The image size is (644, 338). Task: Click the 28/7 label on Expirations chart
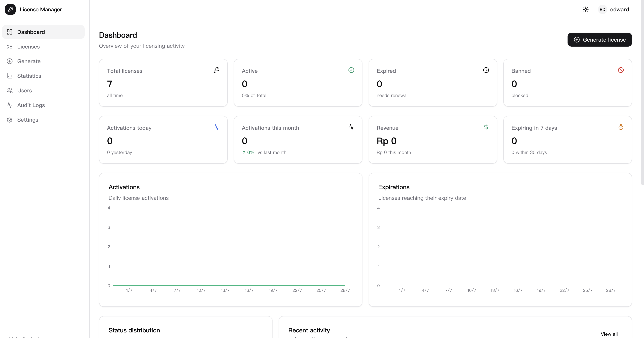[x=610, y=290]
